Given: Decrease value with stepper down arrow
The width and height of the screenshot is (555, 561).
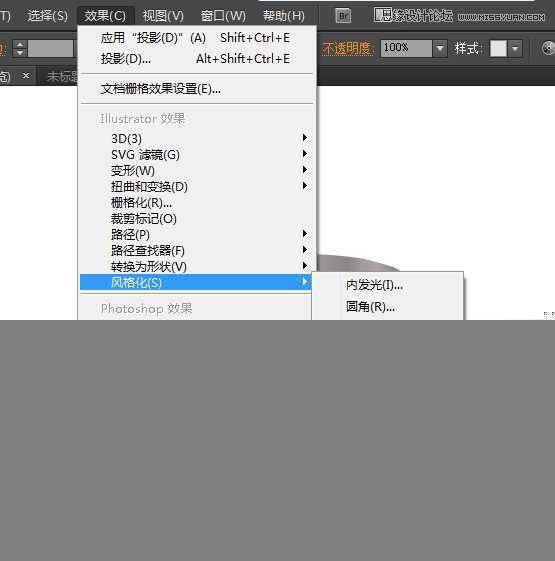Looking at the screenshot, I should 20,53.
